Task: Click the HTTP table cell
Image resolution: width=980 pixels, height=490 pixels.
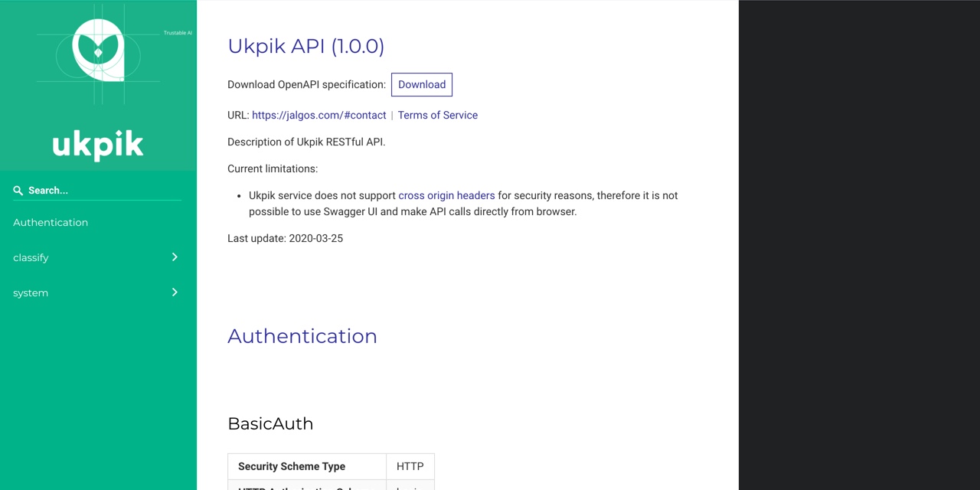Action: click(410, 466)
